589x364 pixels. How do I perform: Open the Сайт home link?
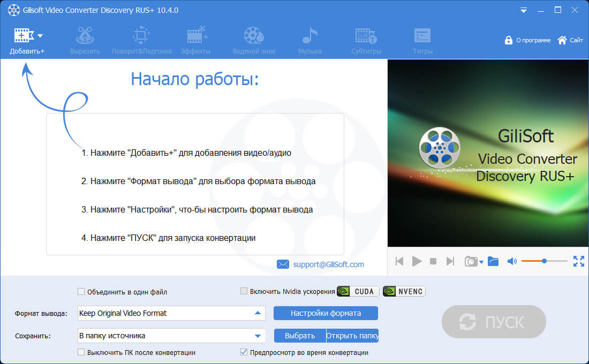pyautogui.click(x=570, y=40)
